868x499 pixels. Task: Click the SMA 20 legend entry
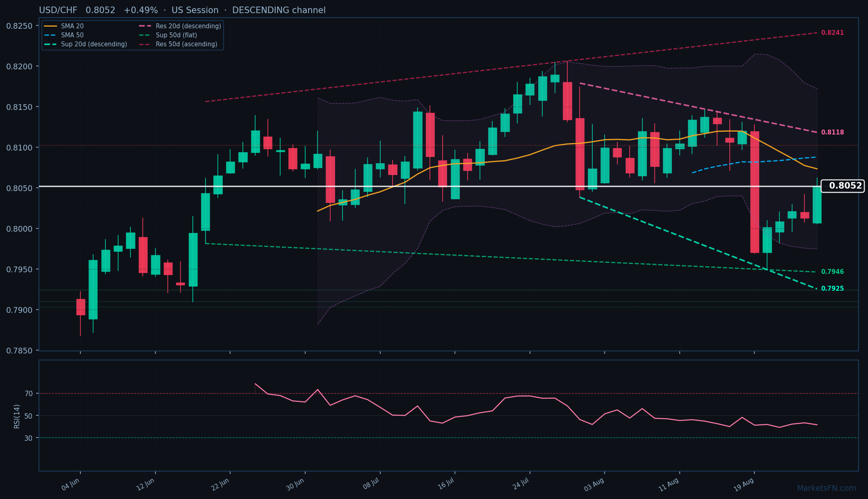click(x=64, y=26)
